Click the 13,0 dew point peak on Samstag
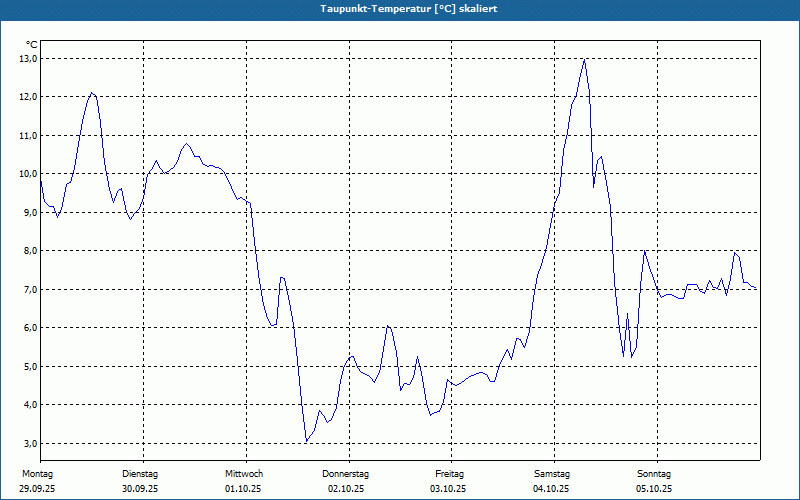 [x=584, y=60]
